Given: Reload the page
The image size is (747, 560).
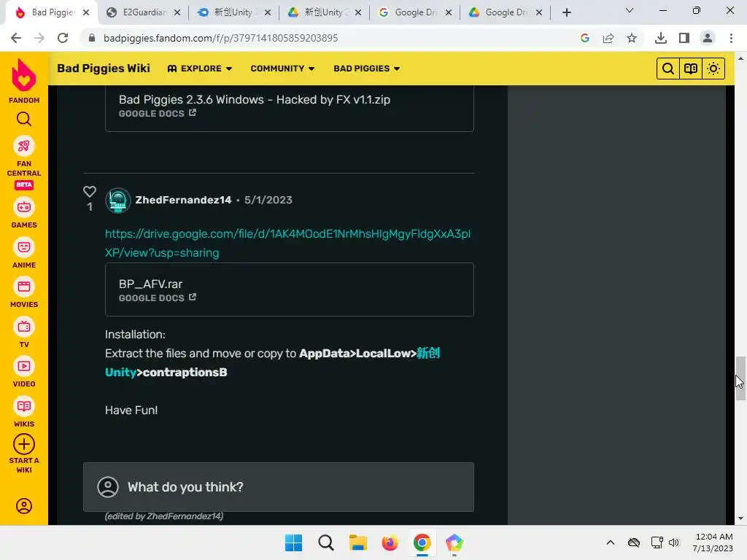Looking at the screenshot, I should [63, 38].
